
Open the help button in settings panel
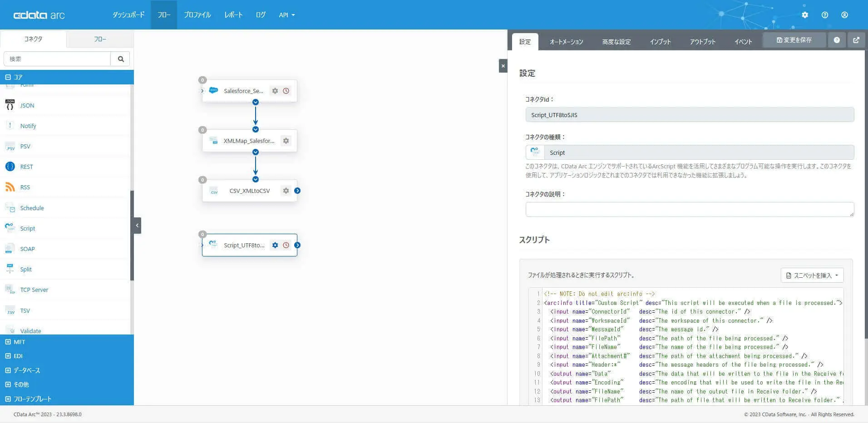837,40
